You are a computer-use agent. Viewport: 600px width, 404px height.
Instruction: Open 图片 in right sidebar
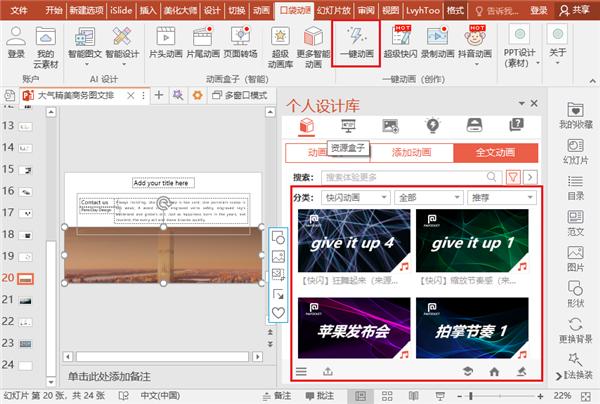[x=576, y=259]
